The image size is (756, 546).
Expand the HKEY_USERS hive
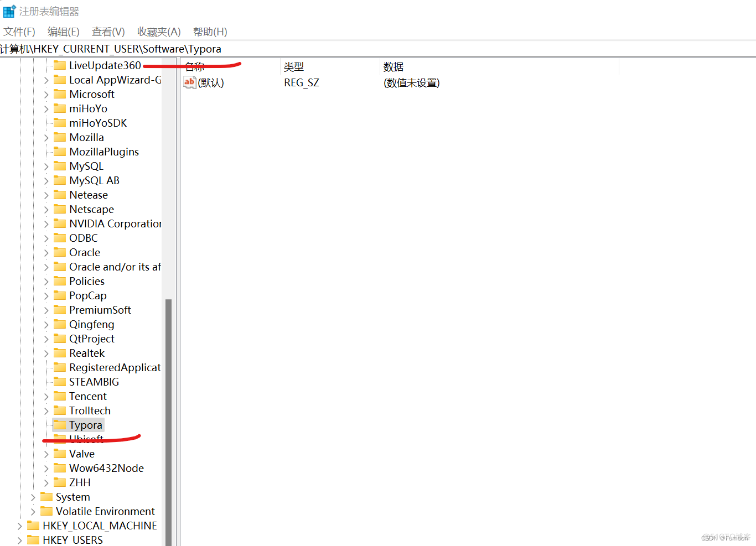point(20,540)
